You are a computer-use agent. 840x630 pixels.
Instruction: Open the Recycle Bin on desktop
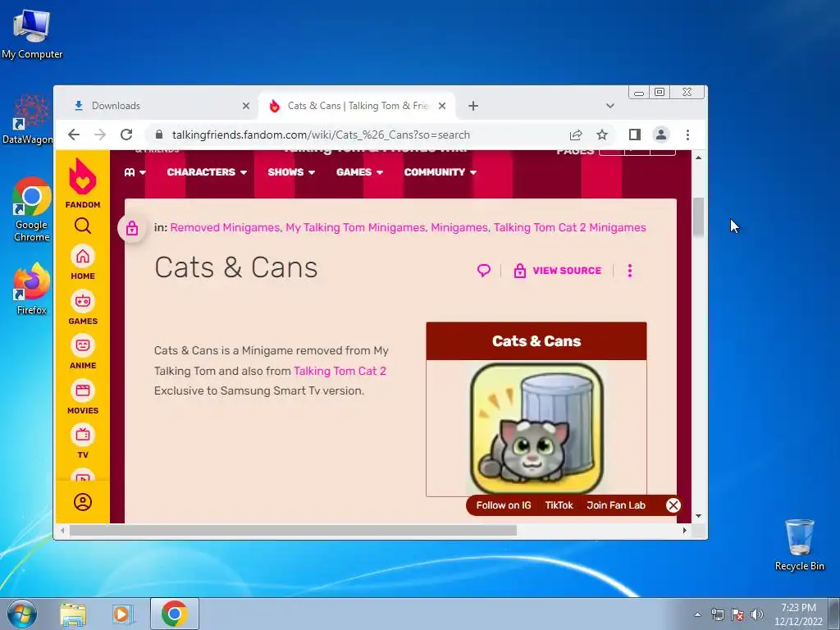point(799,545)
